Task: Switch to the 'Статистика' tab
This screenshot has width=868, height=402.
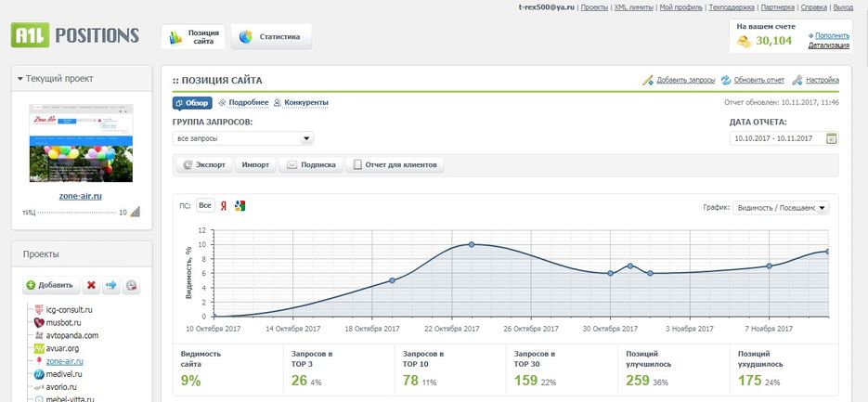Action: 271,37
